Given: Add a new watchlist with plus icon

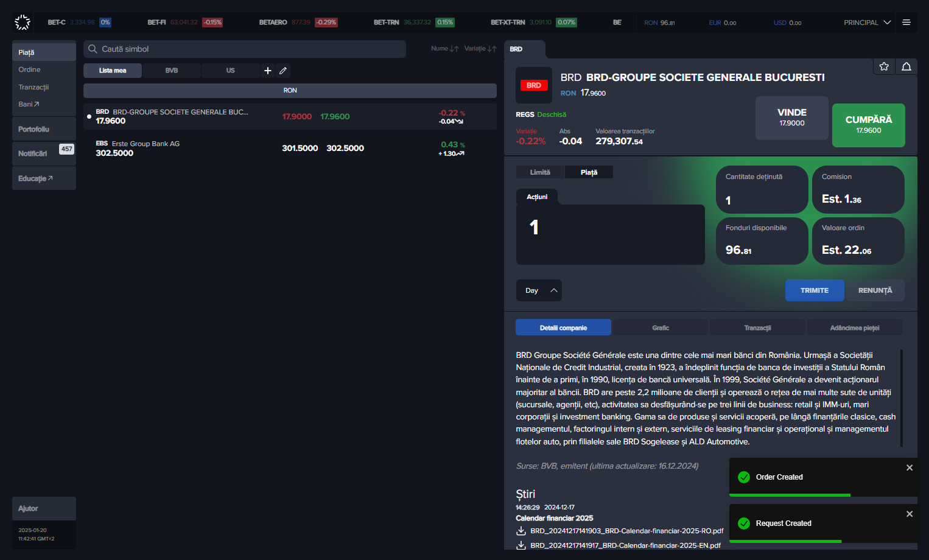Looking at the screenshot, I should pos(268,71).
